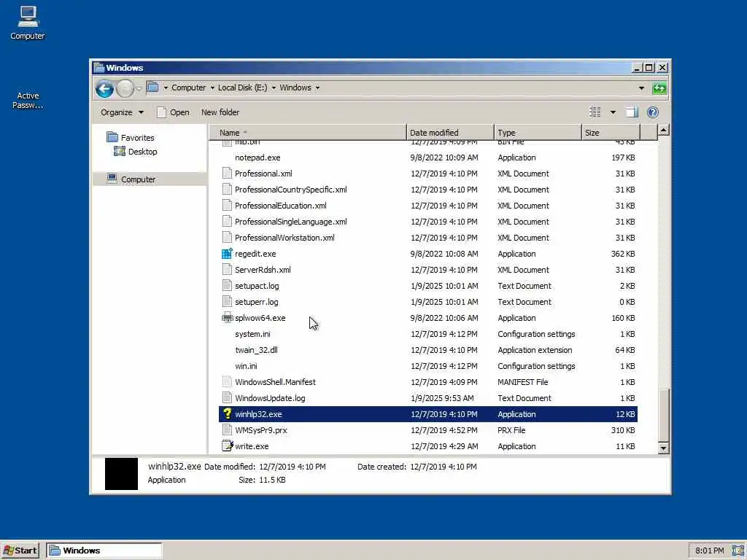Expand the arrow after Computer breadcrumb
The image size is (747, 560).
pyautogui.click(x=212, y=87)
